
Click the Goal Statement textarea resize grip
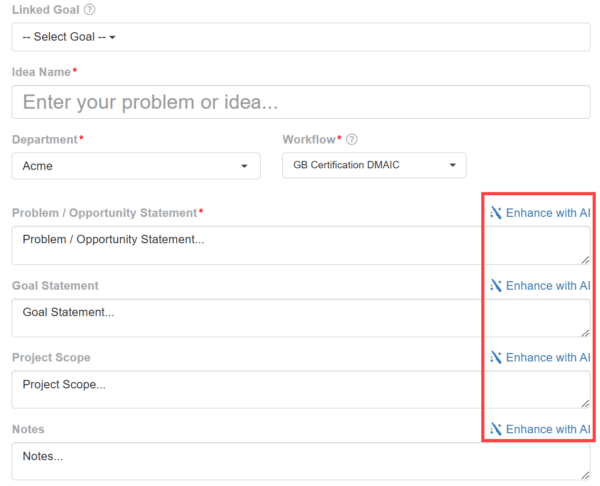tap(585, 331)
